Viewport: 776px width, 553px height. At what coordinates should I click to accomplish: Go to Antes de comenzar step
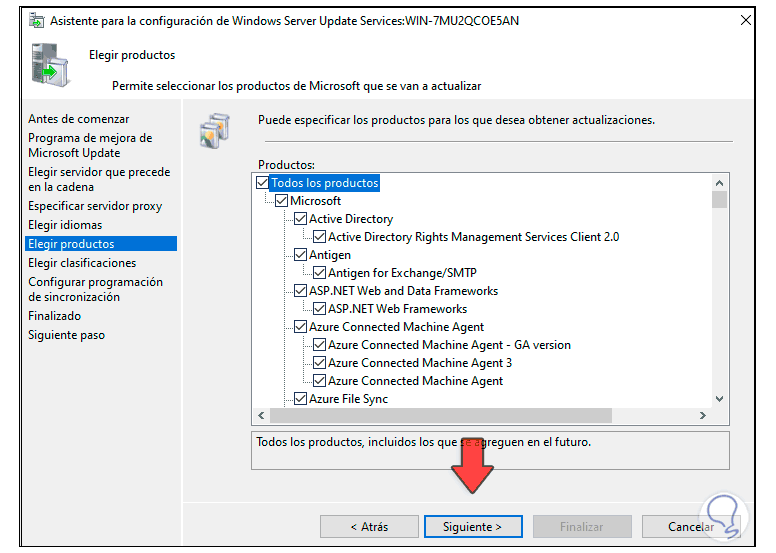tap(79, 119)
